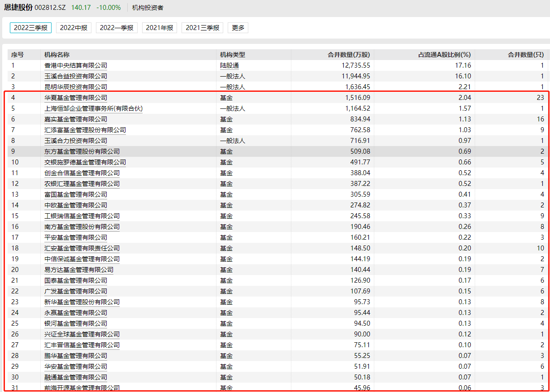Click the -10.00% change value
This screenshot has width=550, height=392.
click(108, 8)
